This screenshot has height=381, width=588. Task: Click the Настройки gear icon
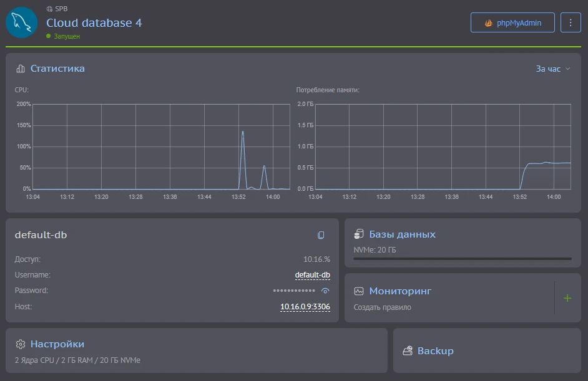[x=21, y=344]
